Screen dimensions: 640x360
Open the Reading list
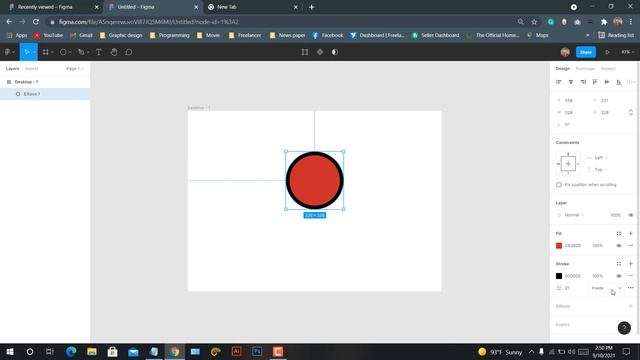616,36
